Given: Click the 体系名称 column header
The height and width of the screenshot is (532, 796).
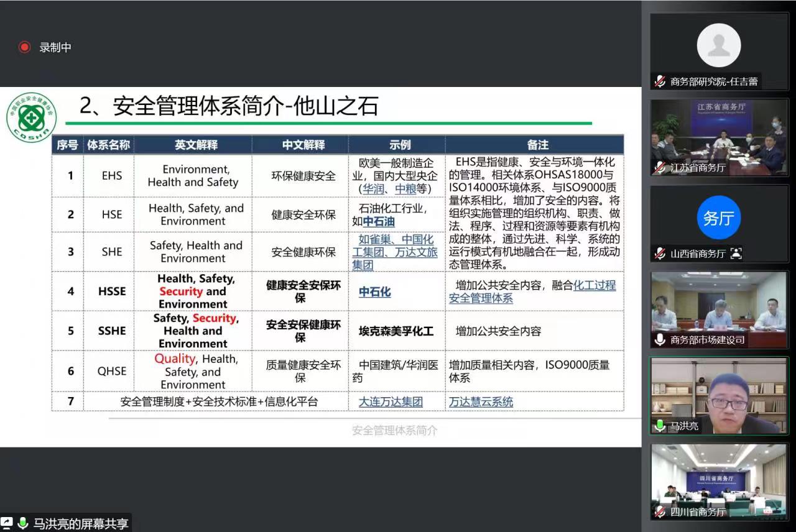Looking at the screenshot, I should coord(109,145).
